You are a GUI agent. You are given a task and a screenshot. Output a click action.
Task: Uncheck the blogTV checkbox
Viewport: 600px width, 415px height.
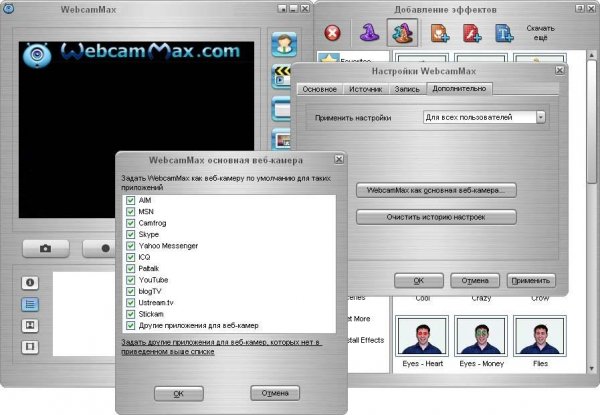tap(130, 291)
